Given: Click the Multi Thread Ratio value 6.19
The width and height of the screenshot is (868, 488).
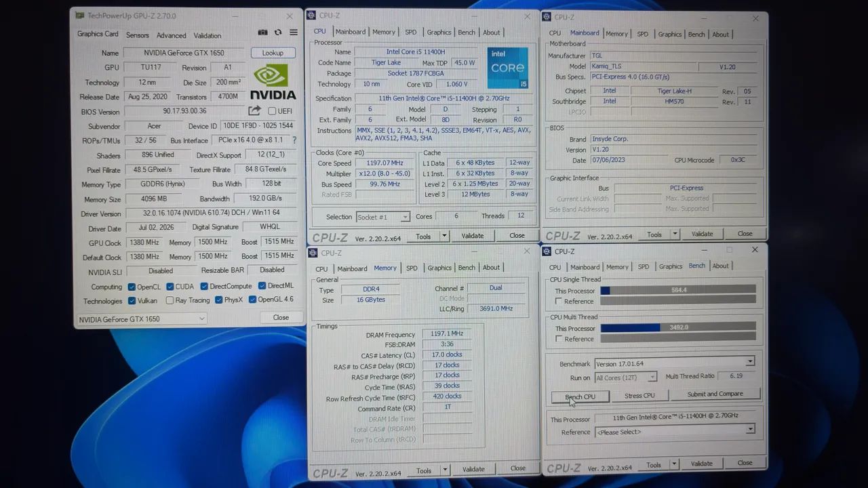Looking at the screenshot, I should click(735, 376).
